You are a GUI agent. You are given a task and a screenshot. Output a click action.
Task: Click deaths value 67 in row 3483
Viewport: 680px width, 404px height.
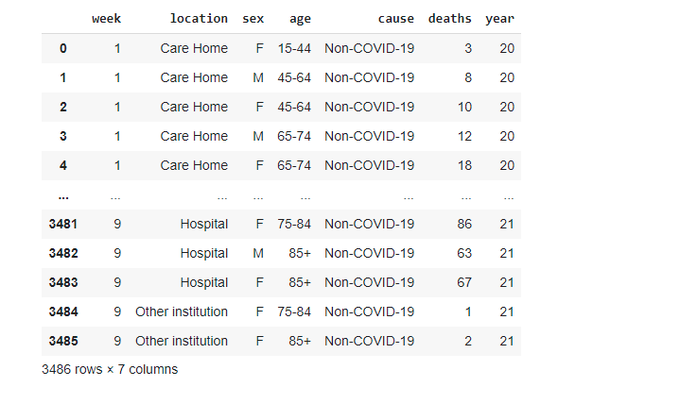464,283
